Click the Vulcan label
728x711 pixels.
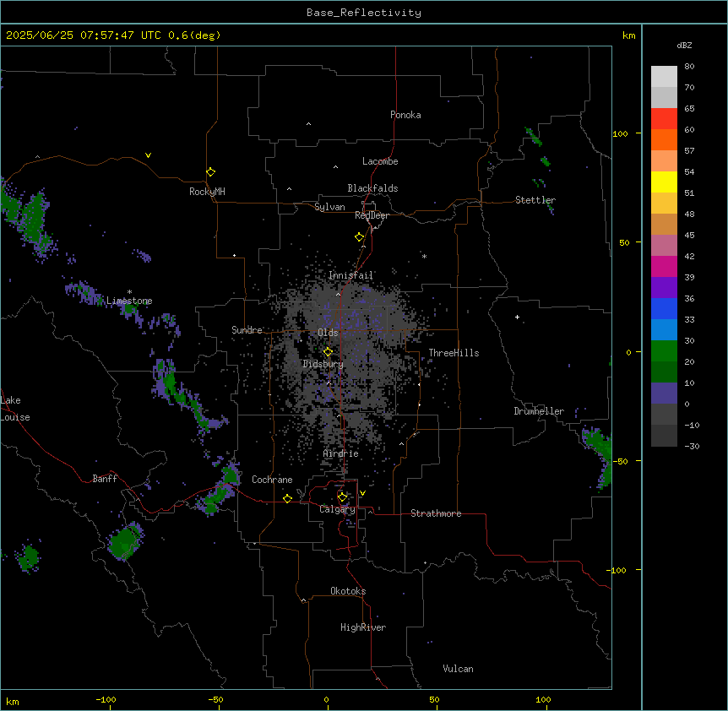(459, 669)
